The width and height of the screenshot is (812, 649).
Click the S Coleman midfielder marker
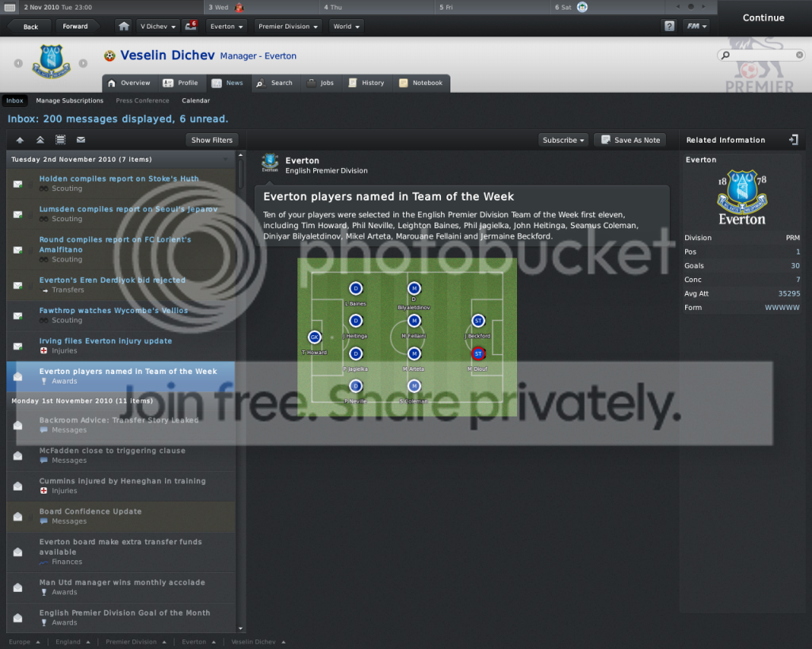click(x=414, y=386)
